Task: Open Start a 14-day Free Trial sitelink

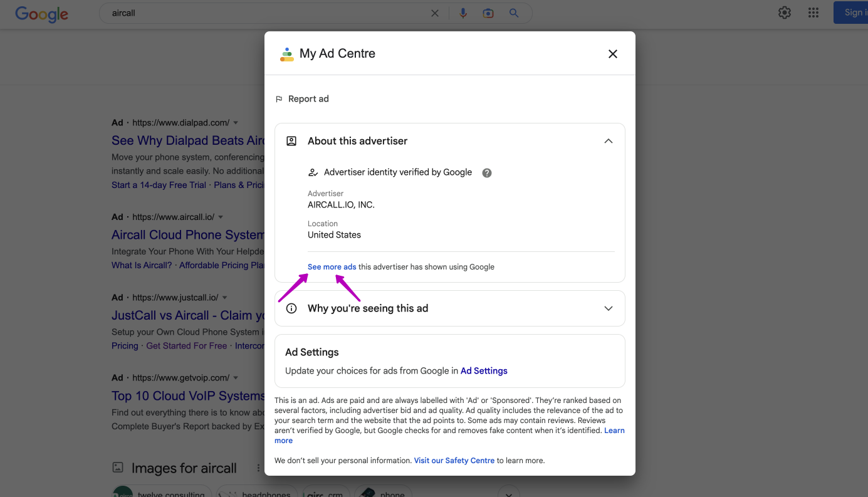Action: pyautogui.click(x=159, y=185)
